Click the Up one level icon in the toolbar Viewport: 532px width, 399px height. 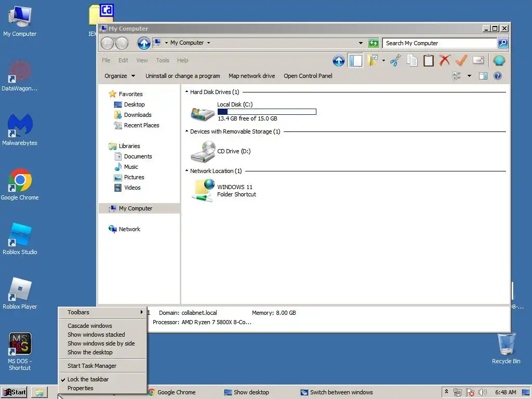click(338, 61)
